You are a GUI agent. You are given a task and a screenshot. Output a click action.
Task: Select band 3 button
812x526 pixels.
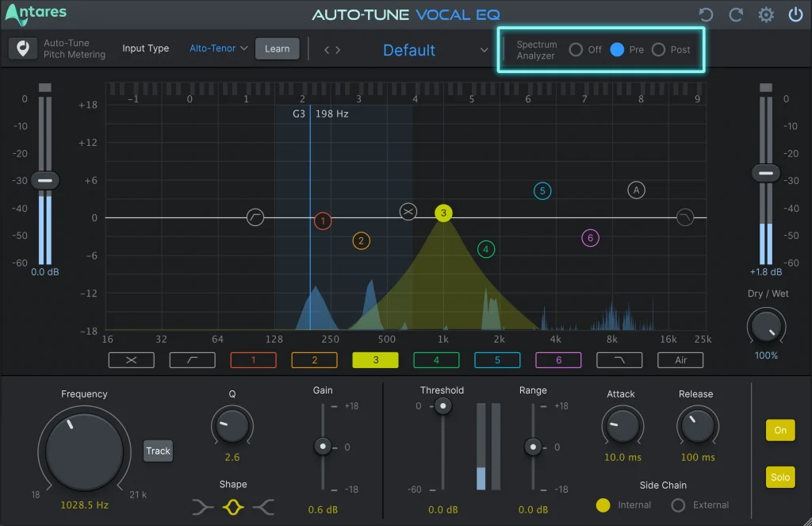click(375, 360)
